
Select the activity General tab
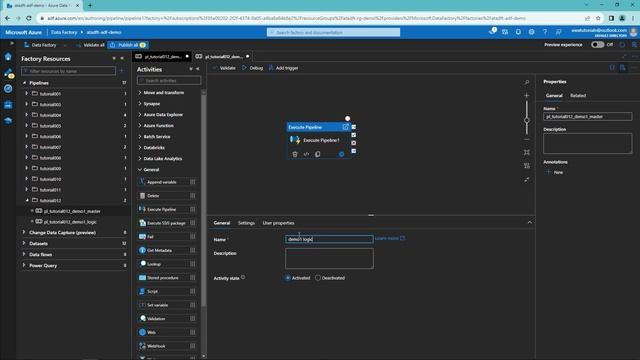222,223
